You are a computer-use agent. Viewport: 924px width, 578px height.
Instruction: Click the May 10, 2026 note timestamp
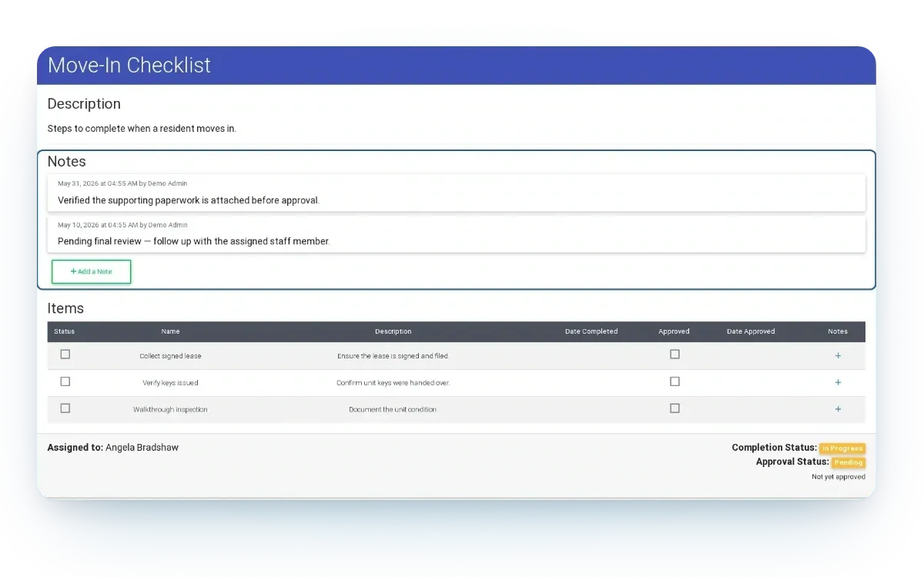122,225
